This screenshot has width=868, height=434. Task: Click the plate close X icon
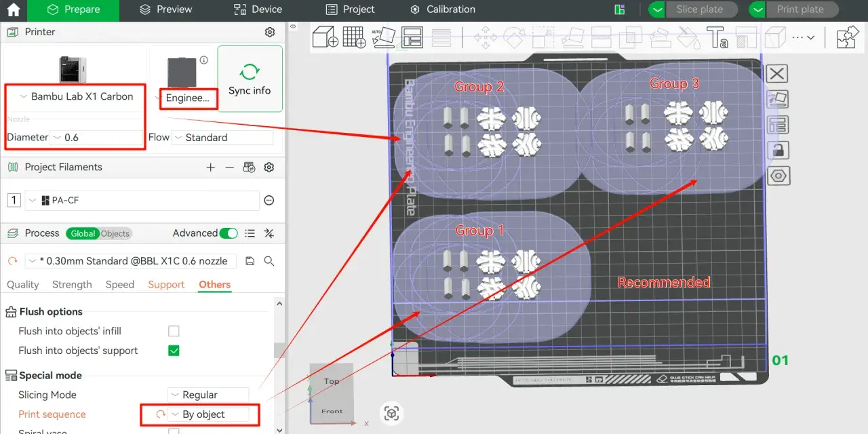pyautogui.click(x=778, y=74)
